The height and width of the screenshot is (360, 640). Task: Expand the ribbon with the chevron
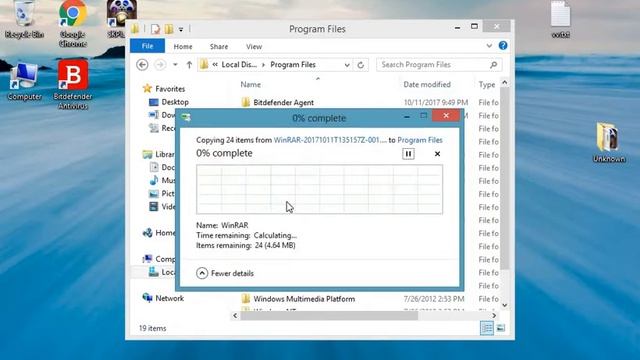click(489, 46)
